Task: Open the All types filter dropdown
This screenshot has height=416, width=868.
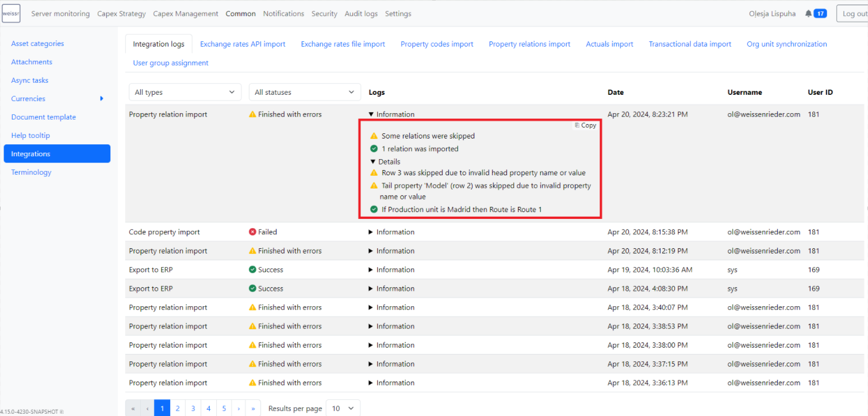Action: (x=185, y=92)
